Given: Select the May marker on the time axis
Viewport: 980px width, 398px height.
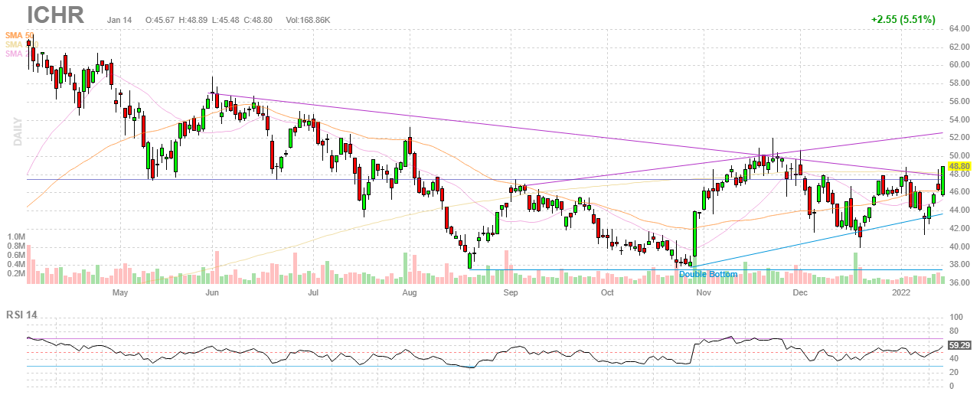Looking at the screenshot, I should pyautogui.click(x=119, y=292).
